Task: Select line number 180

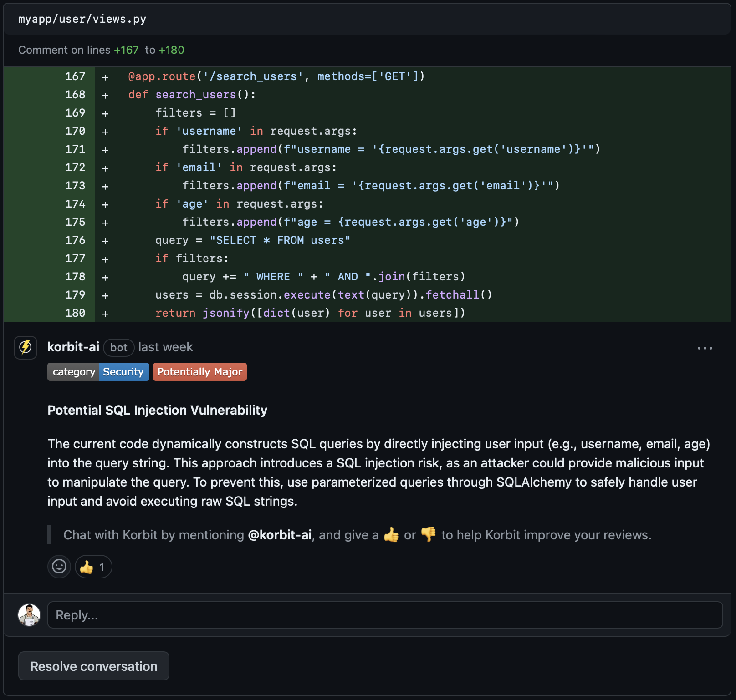Action: click(x=75, y=313)
